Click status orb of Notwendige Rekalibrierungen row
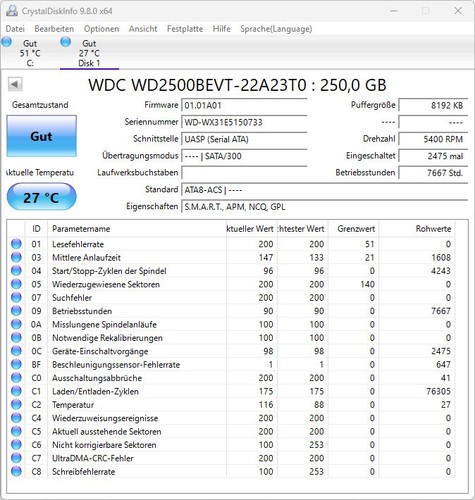This screenshot has width=475, height=500. (16, 338)
